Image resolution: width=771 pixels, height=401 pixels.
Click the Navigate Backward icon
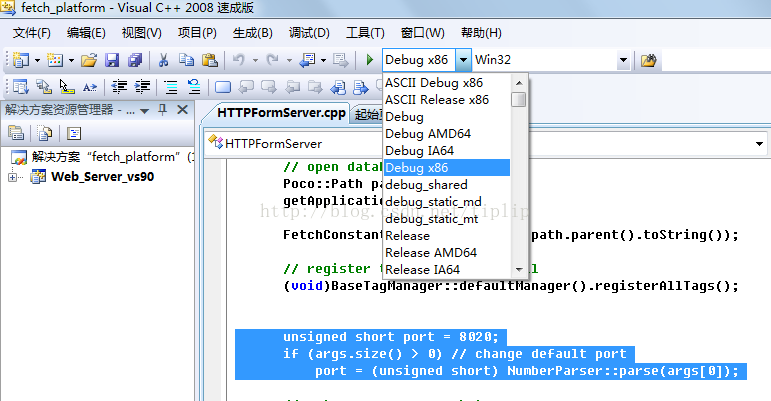[307, 60]
